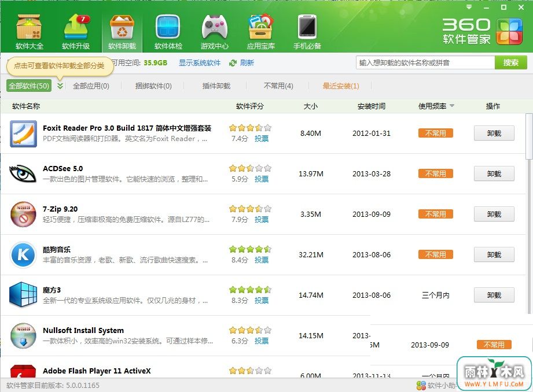The image size is (533, 392).
Task: Vote for ACDSee 5.0 via 投票
Action: (262, 179)
